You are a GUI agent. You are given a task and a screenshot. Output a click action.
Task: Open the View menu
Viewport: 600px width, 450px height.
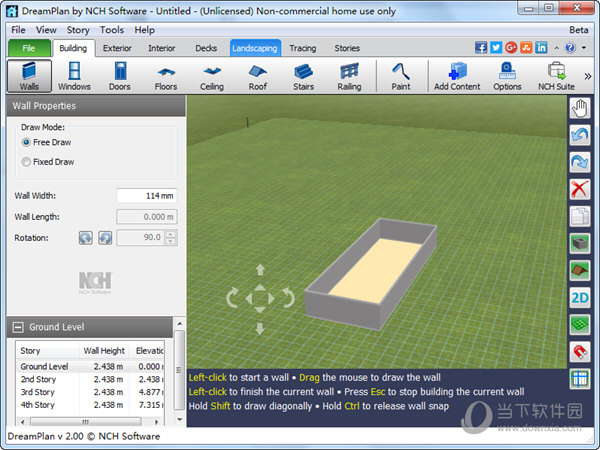[46, 30]
